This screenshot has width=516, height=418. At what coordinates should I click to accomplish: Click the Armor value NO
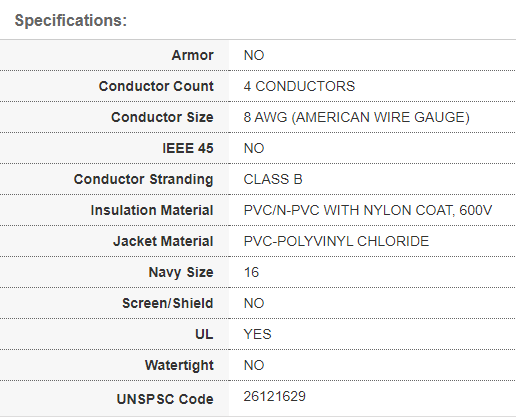[254, 55]
